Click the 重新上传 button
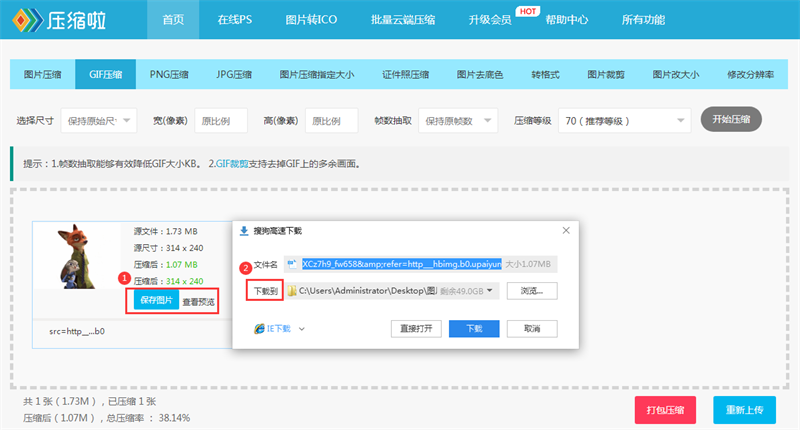The width and height of the screenshot is (800, 430). tap(744, 410)
